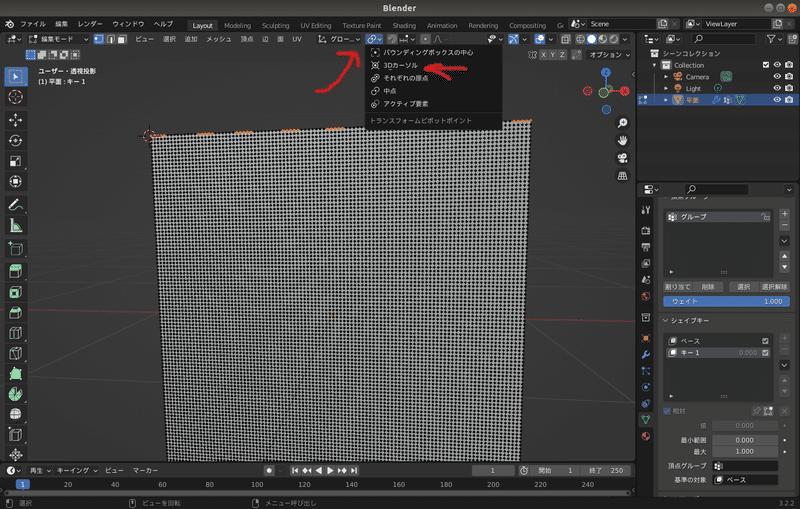Jump to end frame button
This screenshot has width=800, height=509.
click(x=354, y=470)
